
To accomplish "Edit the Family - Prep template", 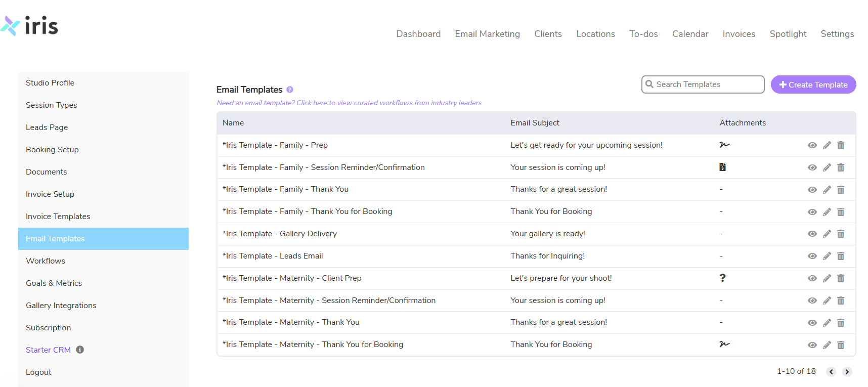I will 827,145.
